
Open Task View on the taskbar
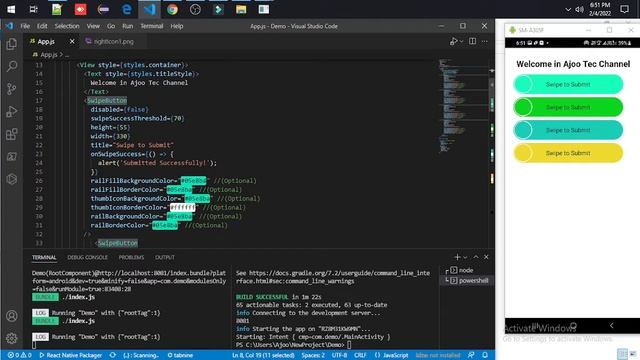tap(33, 9)
